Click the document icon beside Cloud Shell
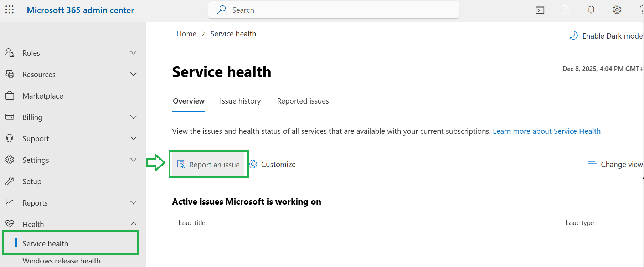Viewport: 644px width, 267px height. click(x=566, y=10)
